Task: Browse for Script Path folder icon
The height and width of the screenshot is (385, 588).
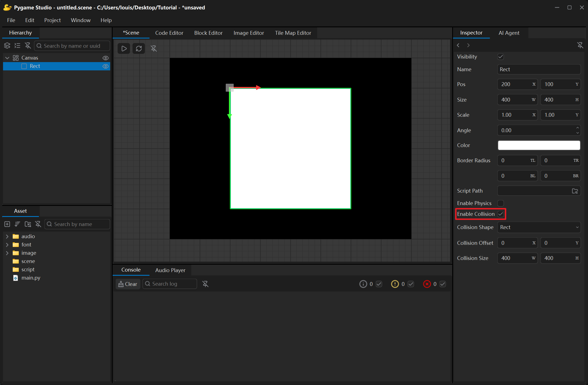Action: (x=575, y=191)
